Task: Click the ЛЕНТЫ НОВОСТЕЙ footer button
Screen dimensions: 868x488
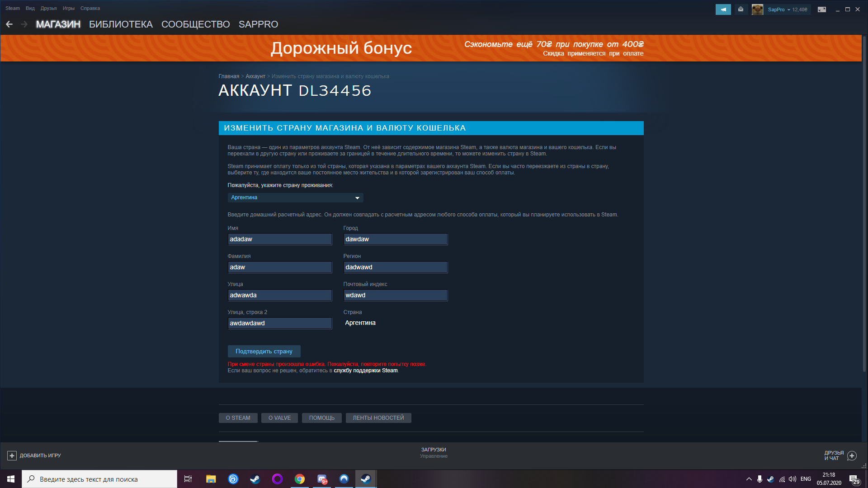Action: click(378, 418)
